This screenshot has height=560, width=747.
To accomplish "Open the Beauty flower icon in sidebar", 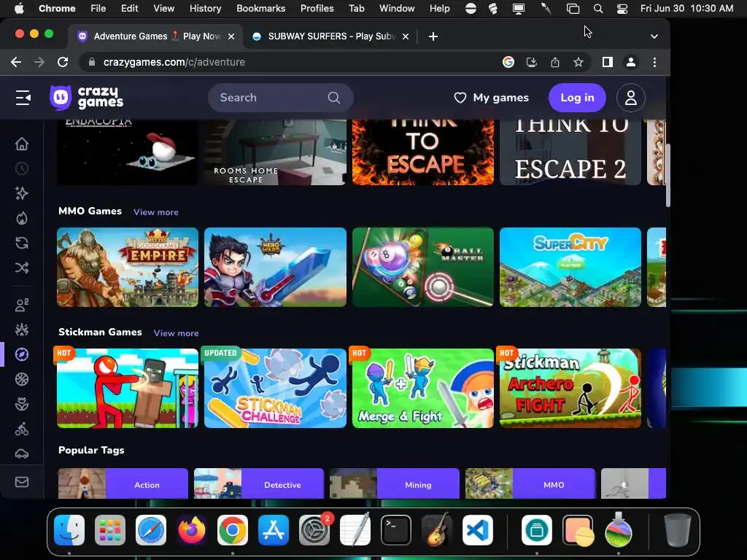I will tap(22, 404).
